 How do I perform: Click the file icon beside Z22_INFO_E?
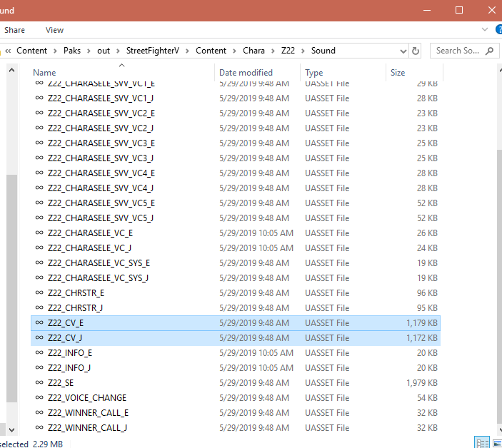coord(39,352)
